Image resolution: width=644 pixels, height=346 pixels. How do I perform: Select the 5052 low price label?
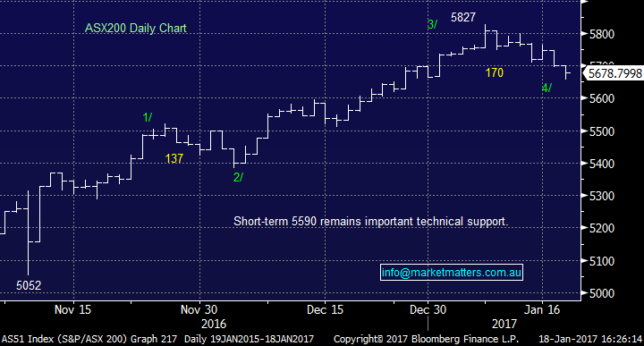[29, 285]
